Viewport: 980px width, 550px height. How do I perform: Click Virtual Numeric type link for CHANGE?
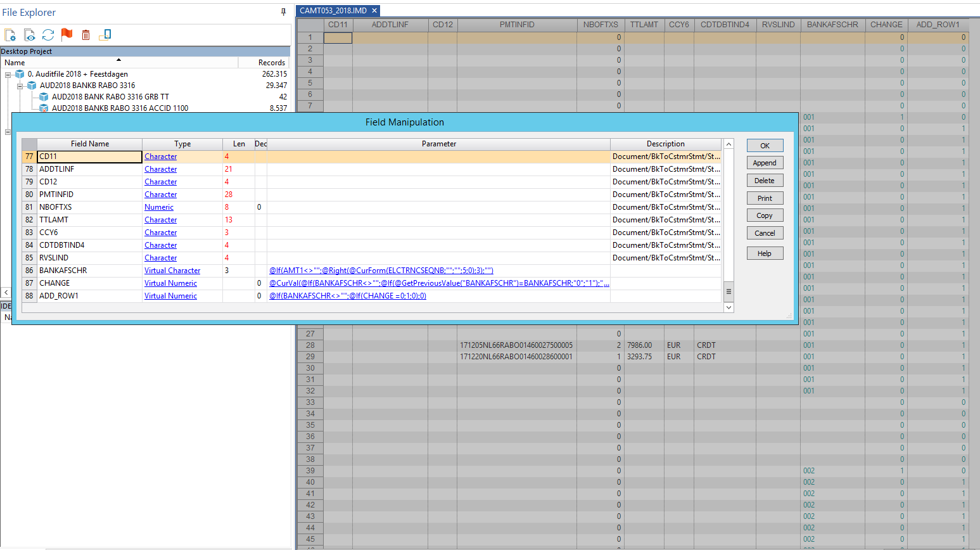[170, 283]
